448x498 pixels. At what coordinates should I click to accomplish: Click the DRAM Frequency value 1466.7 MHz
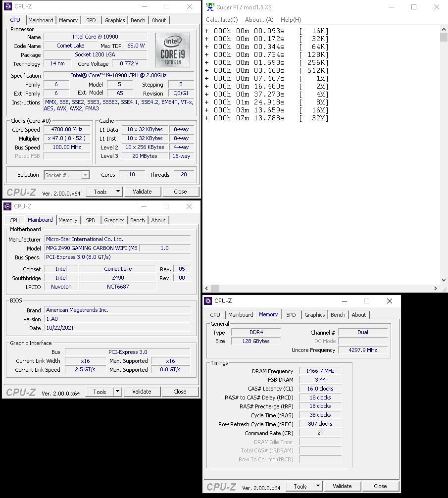click(x=320, y=371)
